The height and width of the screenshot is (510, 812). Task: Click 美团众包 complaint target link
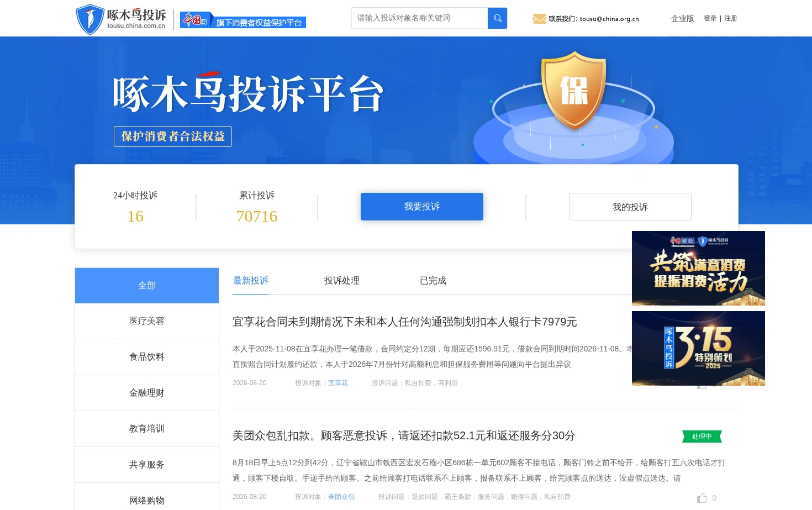tap(341, 497)
